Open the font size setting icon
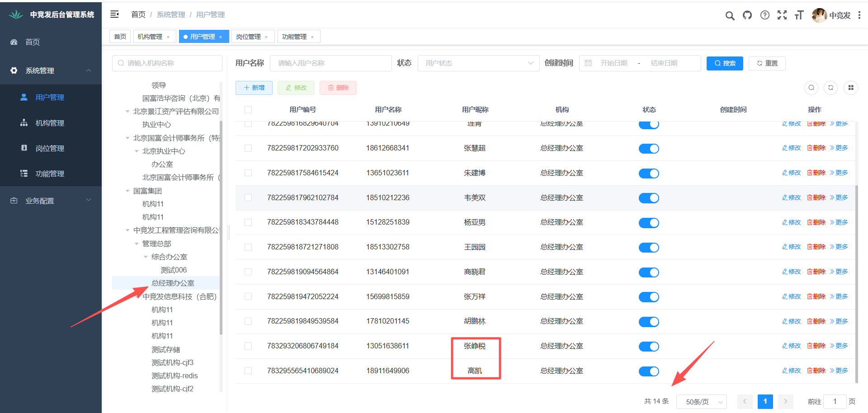Screen dimensions: 868x413 click(x=799, y=15)
